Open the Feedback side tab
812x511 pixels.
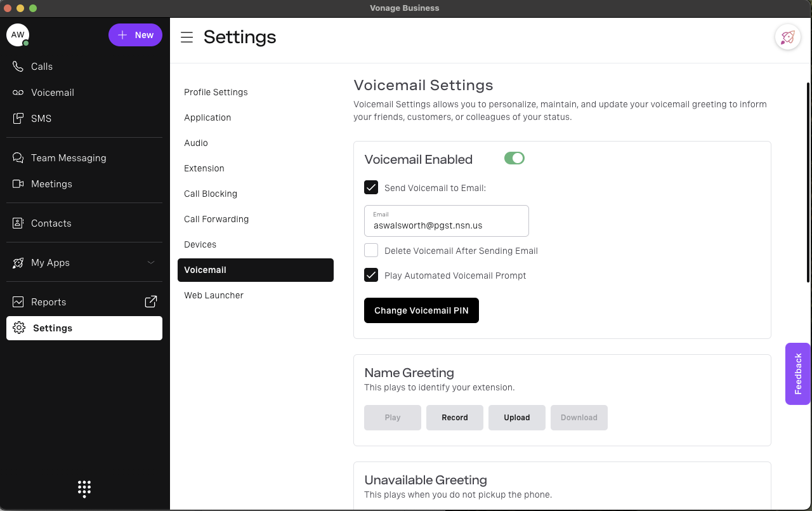click(798, 374)
